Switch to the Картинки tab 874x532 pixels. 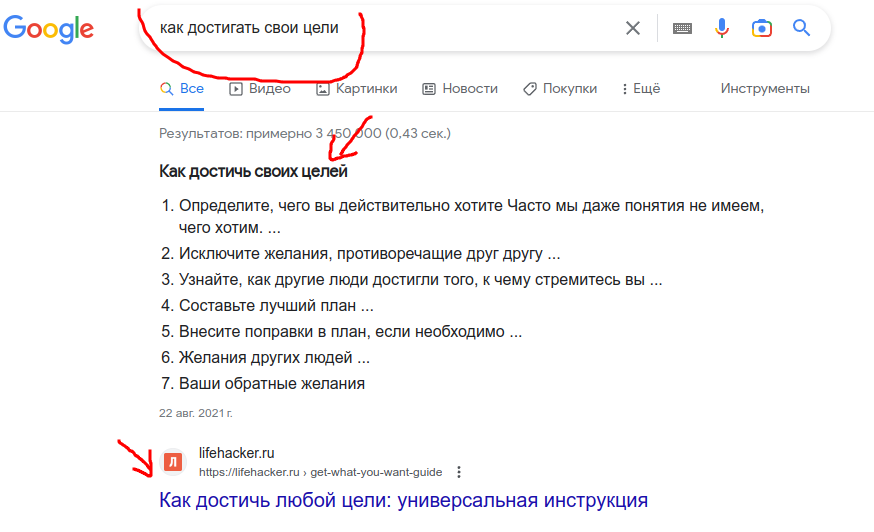coord(356,89)
